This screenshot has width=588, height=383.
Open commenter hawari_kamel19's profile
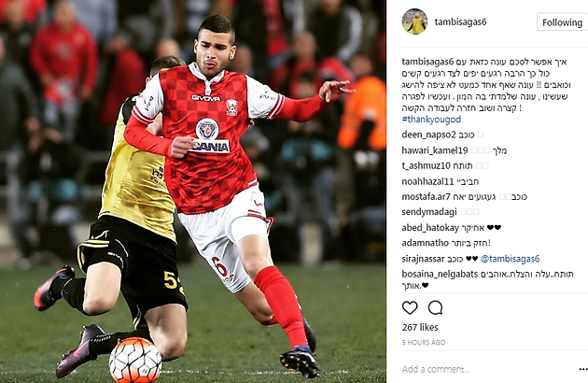coord(435,150)
